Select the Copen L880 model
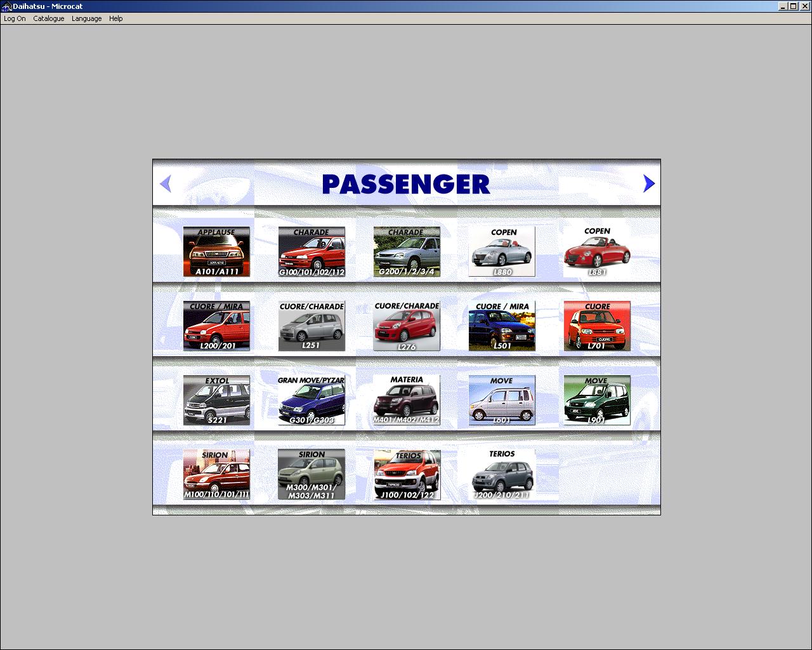The image size is (812, 650). [x=501, y=251]
